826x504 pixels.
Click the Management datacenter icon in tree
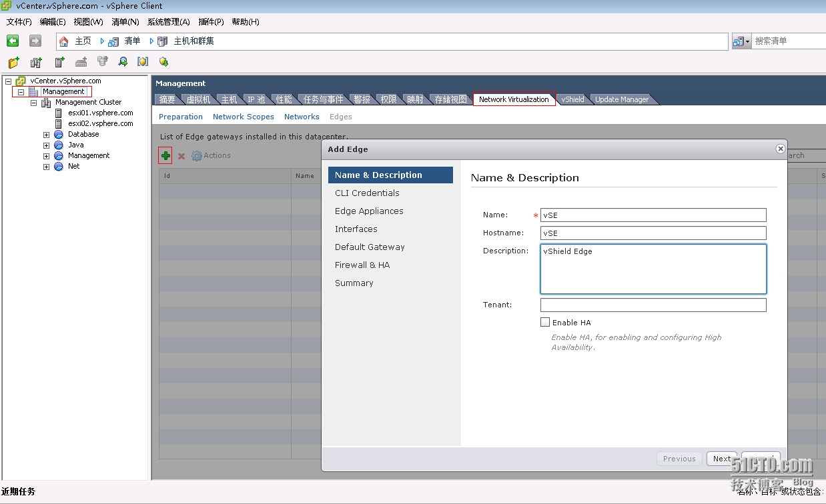coord(33,91)
